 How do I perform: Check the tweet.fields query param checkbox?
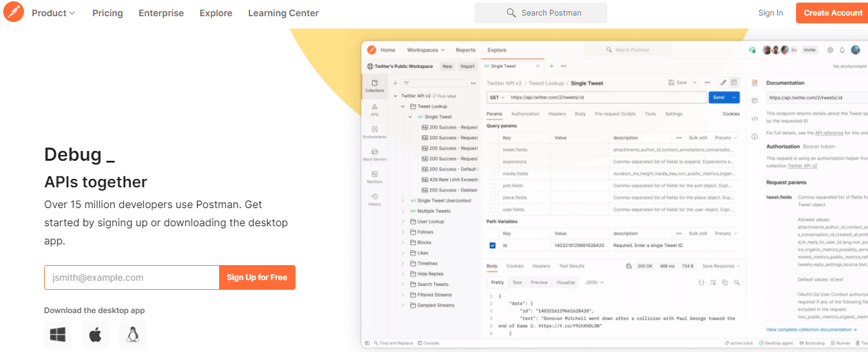[x=493, y=150]
